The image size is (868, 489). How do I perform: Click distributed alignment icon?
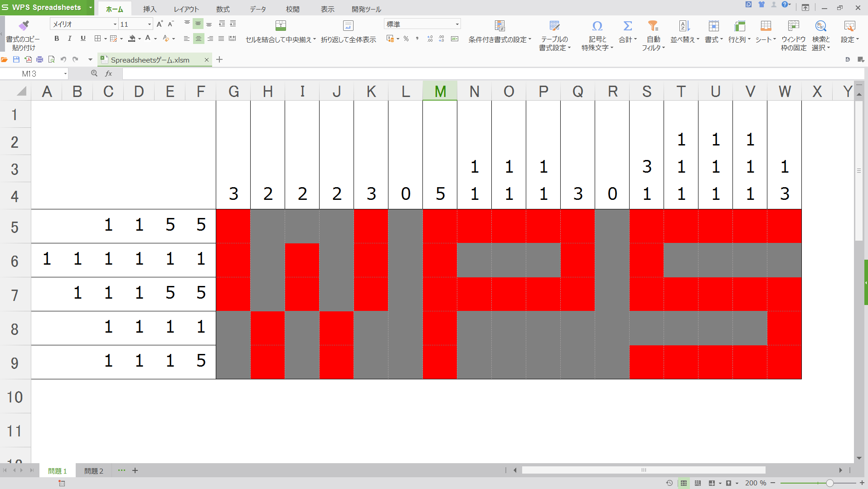point(233,39)
